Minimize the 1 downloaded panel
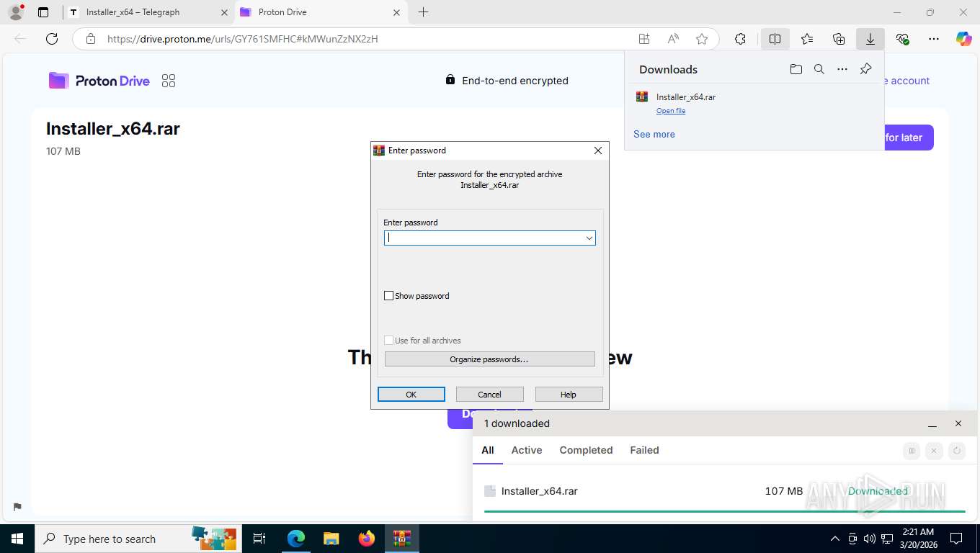Viewport: 980px width, 553px height. pos(932,423)
